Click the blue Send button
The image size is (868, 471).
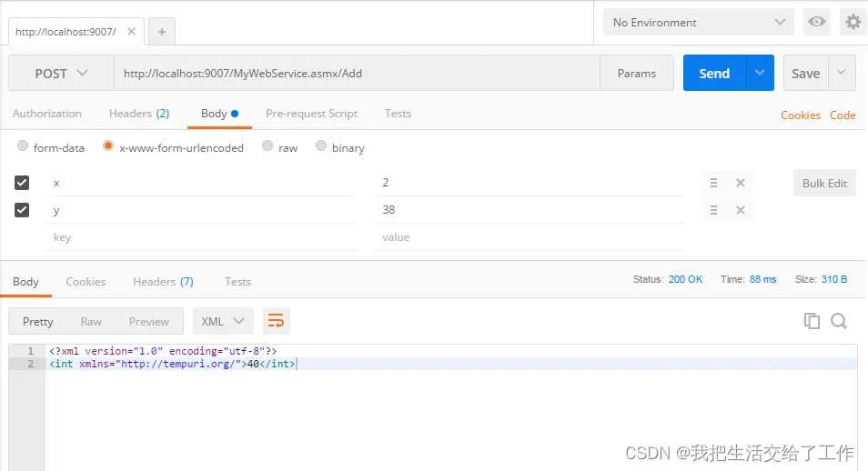(x=714, y=73)
